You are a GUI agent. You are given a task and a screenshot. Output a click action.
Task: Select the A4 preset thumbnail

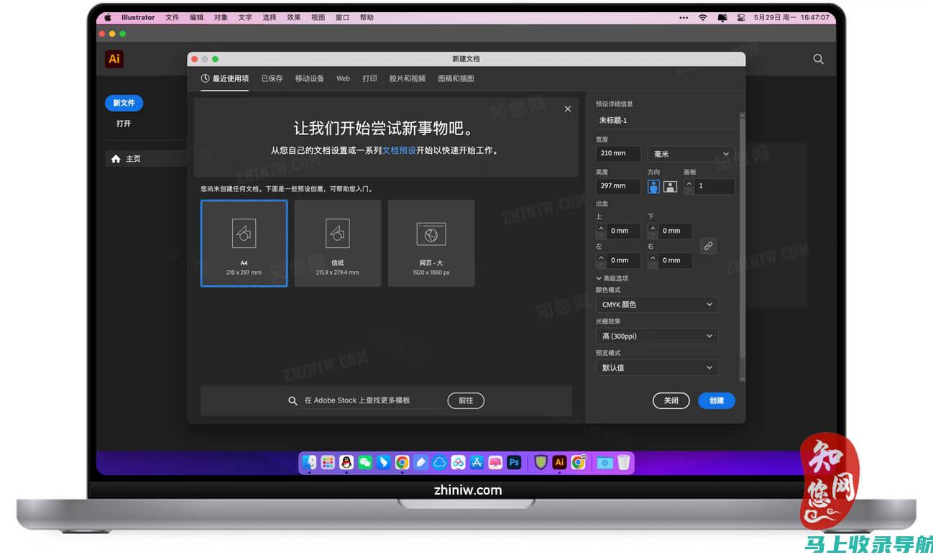pyautogui.click(x=244, y=243)
